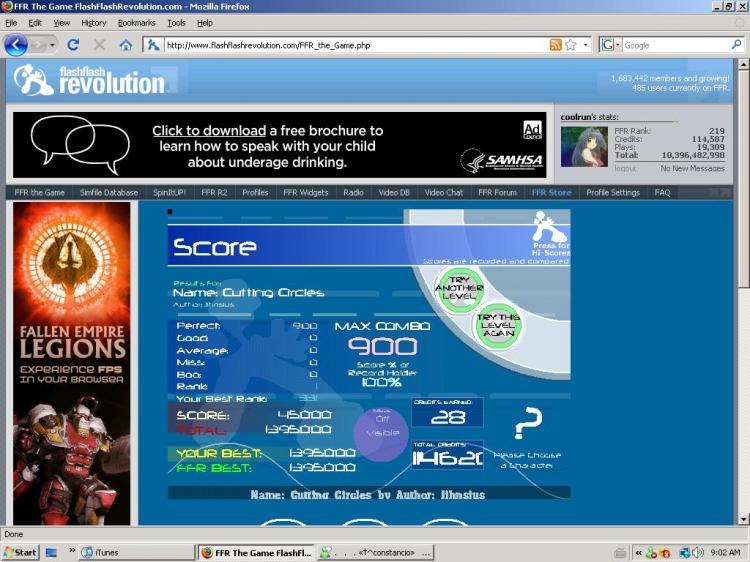Click the Firefox Back arrow button

pos(15,45)
